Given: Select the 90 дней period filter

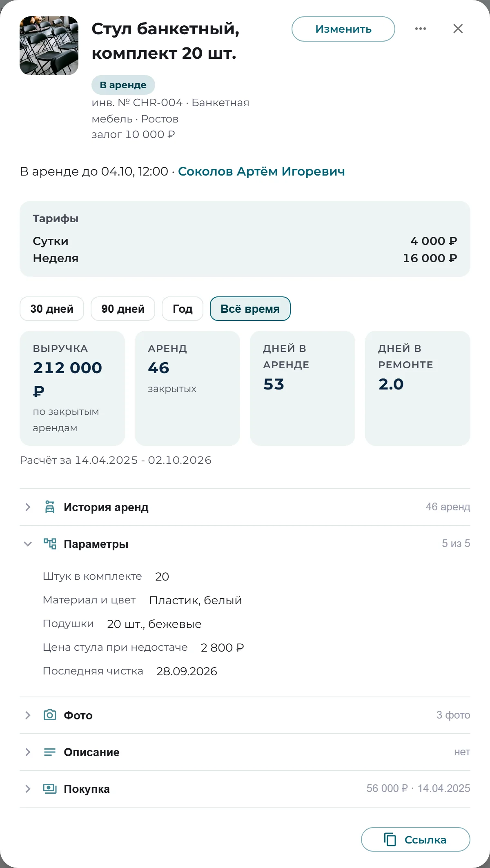Looking at the screenshot, I should click(x=123, y=309).
